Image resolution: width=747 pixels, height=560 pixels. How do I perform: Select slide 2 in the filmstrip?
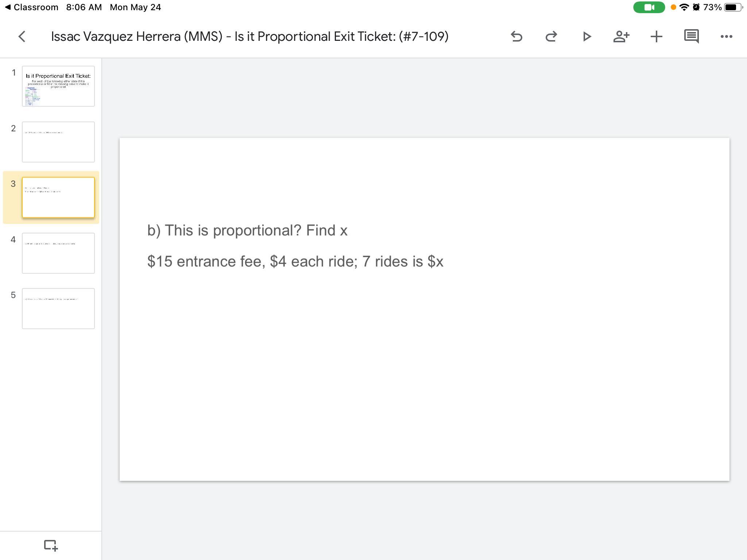click(x=58, y=142)
